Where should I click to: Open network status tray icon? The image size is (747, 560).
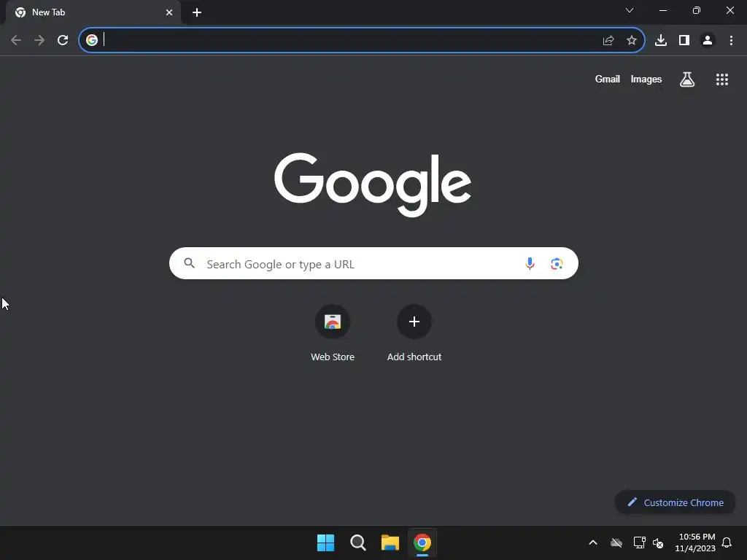click(639, 542)
